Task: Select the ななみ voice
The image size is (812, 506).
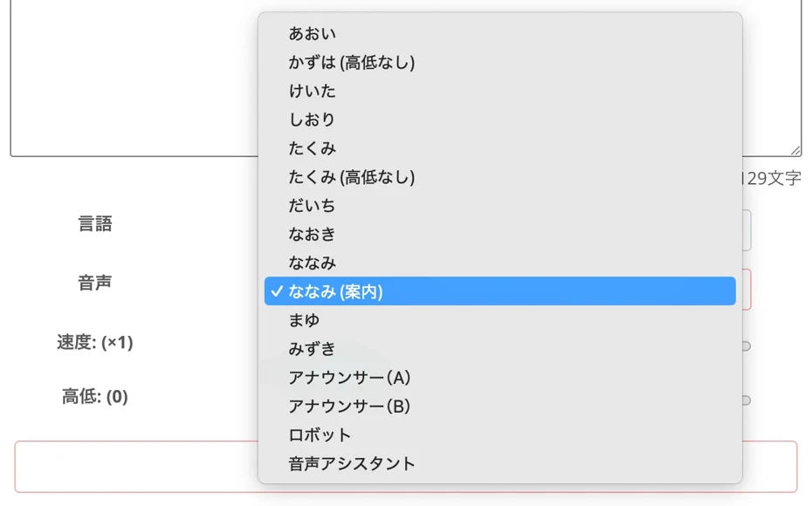Action: [310, 262]
